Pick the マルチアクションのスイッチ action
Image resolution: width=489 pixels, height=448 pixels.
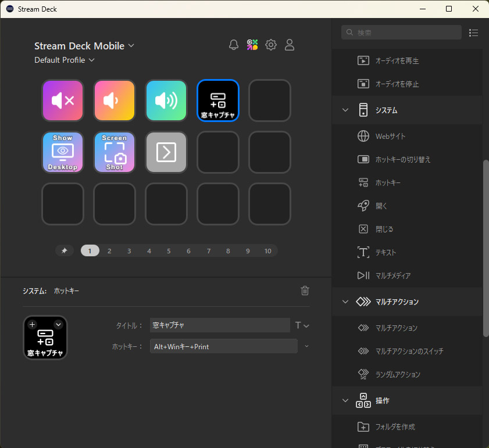click(x=407, y=351)
